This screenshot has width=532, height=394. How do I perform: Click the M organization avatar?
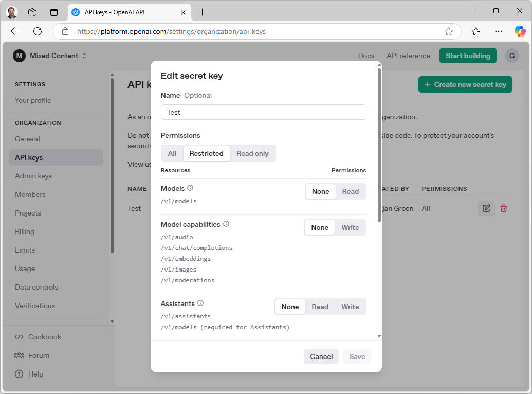(20, 56)
